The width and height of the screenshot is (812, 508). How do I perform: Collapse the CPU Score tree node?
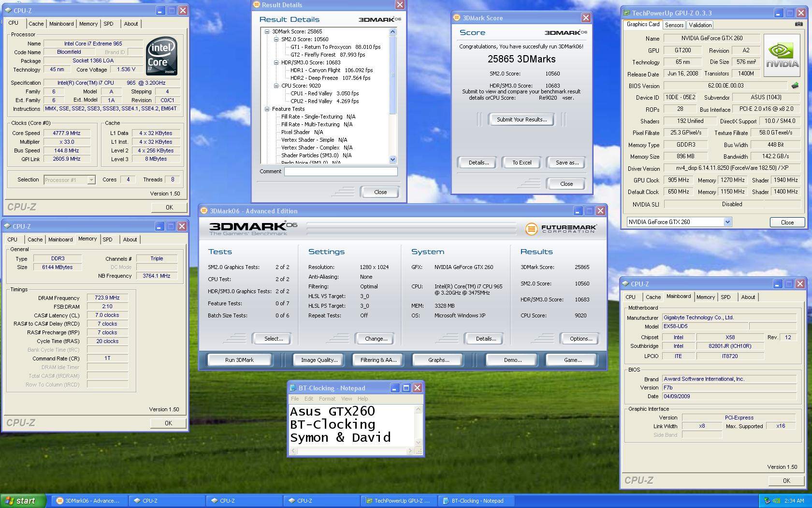pyautogui.click(x=276, y=86)
